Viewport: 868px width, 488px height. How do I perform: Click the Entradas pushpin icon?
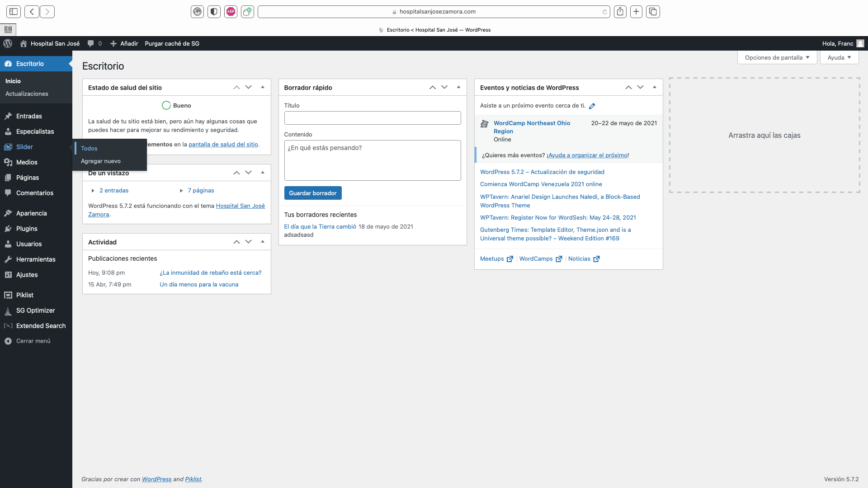[8, 116]
